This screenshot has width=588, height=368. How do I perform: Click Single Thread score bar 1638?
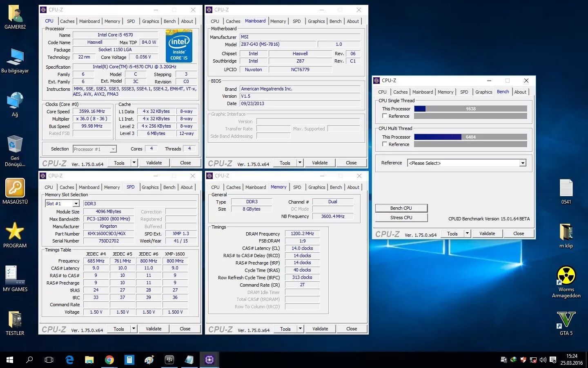[x=470, y=109]
